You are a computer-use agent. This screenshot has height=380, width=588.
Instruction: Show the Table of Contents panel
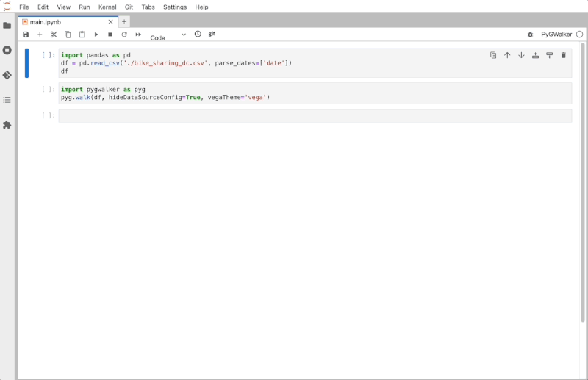point(7,100)
